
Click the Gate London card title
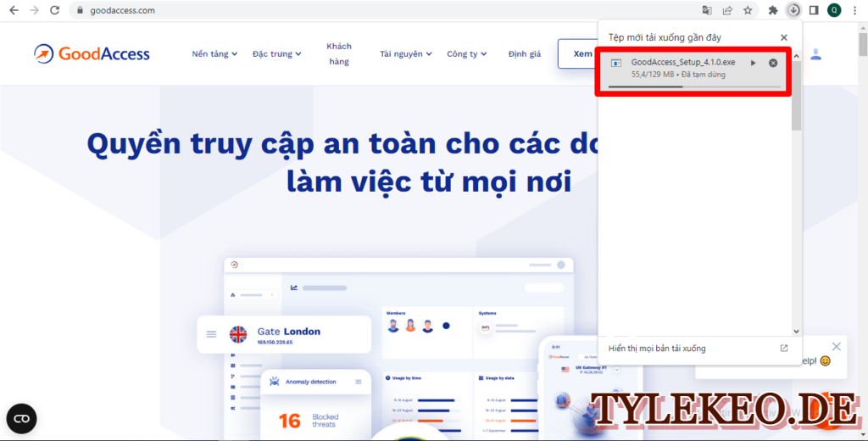[288, 332]
